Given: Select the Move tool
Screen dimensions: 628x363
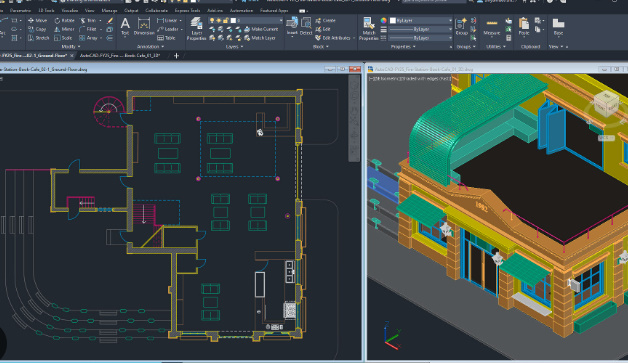Looking at the screenshot, I should point(37,20).
